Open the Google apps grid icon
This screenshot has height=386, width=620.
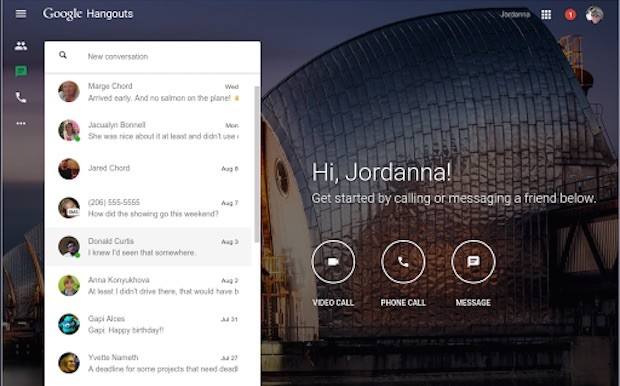pyautogui.click(x=546, y=15)
